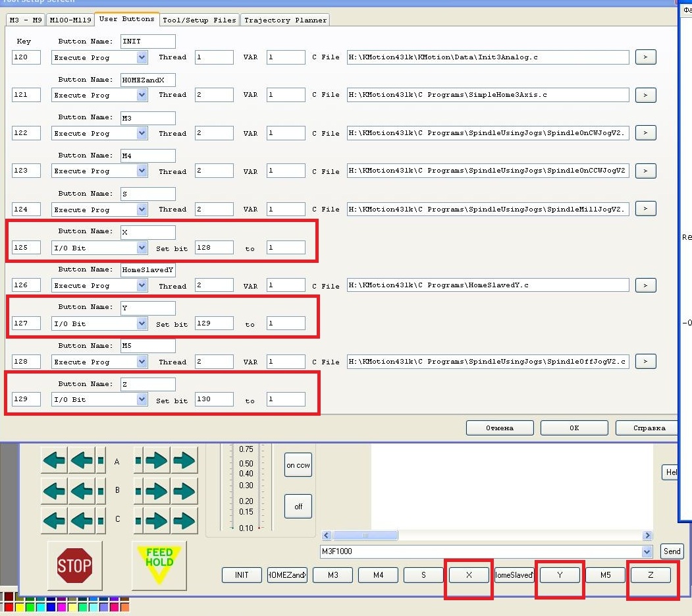This screenshot has height=616, width=692.
Task: Jog axis C slow right with inner arrow
Action: pos(157,520)
